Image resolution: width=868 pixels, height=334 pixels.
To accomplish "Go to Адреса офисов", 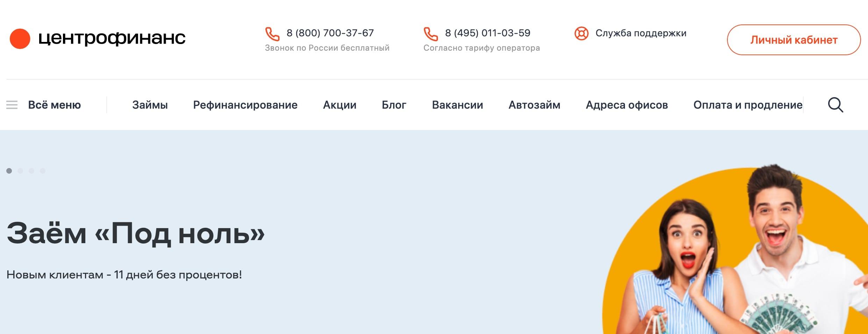I will 627,105.
